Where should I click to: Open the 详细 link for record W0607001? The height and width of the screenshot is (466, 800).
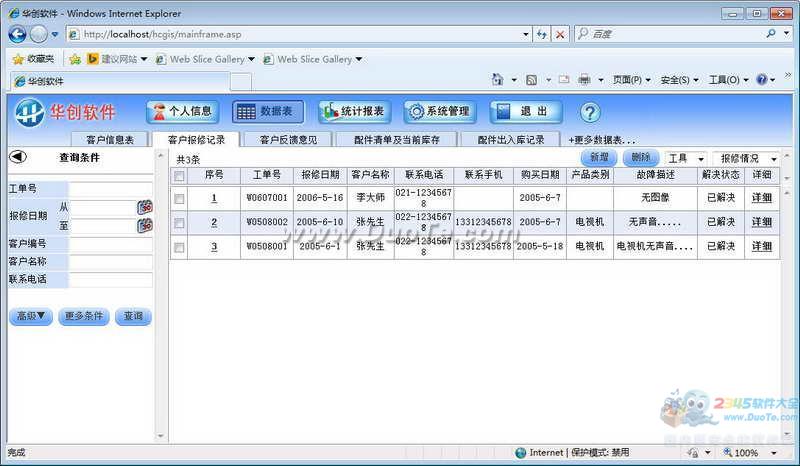click(x=762, y=198)
